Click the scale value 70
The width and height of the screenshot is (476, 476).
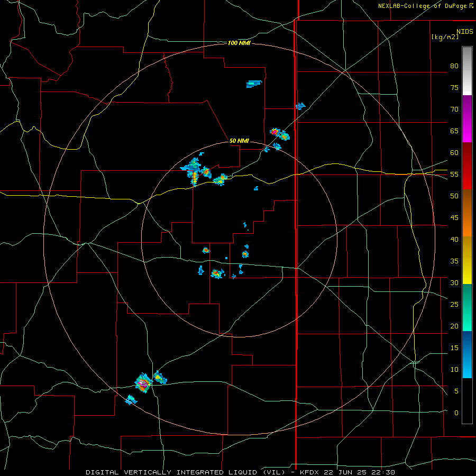pos(454,109)
